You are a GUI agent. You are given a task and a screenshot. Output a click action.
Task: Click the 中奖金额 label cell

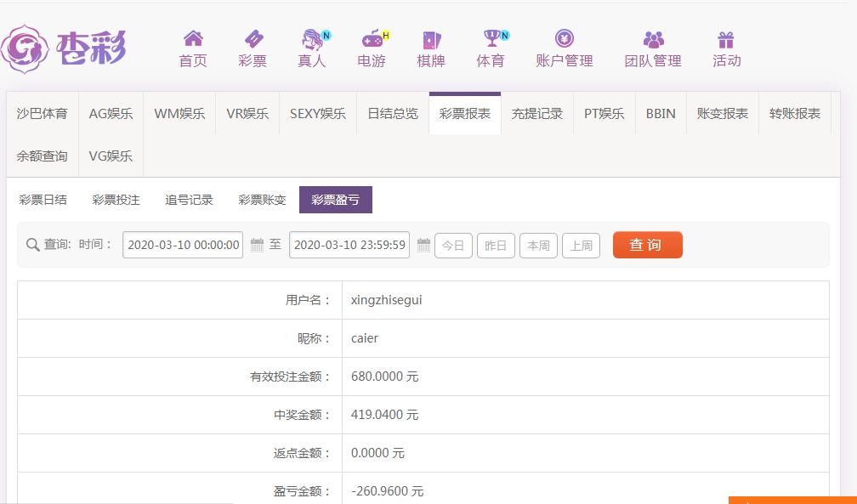click(180, 415)
